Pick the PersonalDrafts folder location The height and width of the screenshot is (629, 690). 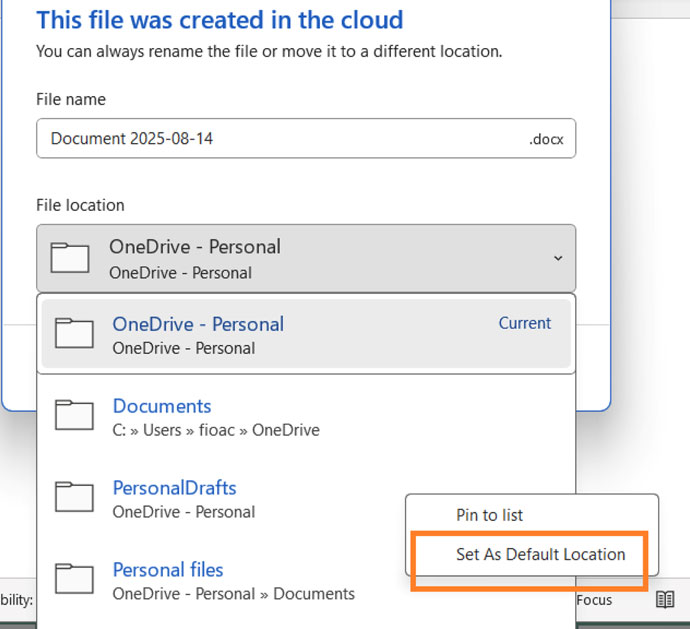pyautogui.click(x=222, y=498)
